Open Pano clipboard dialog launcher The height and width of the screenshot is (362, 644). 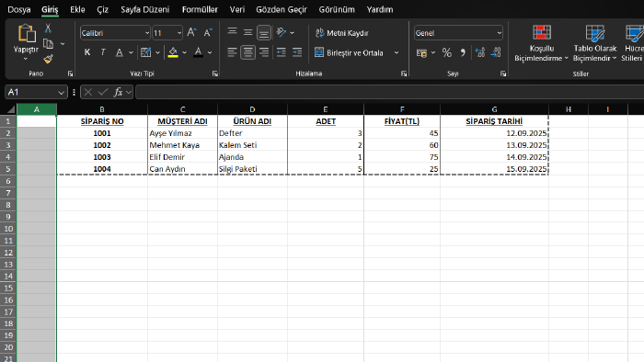click(70, 74)
